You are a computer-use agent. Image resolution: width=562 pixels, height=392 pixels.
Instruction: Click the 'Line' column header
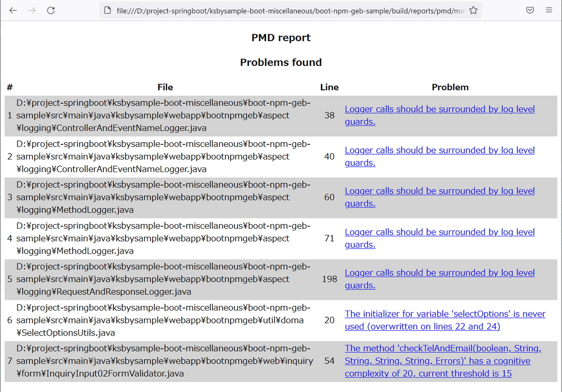tap(329, 87)
